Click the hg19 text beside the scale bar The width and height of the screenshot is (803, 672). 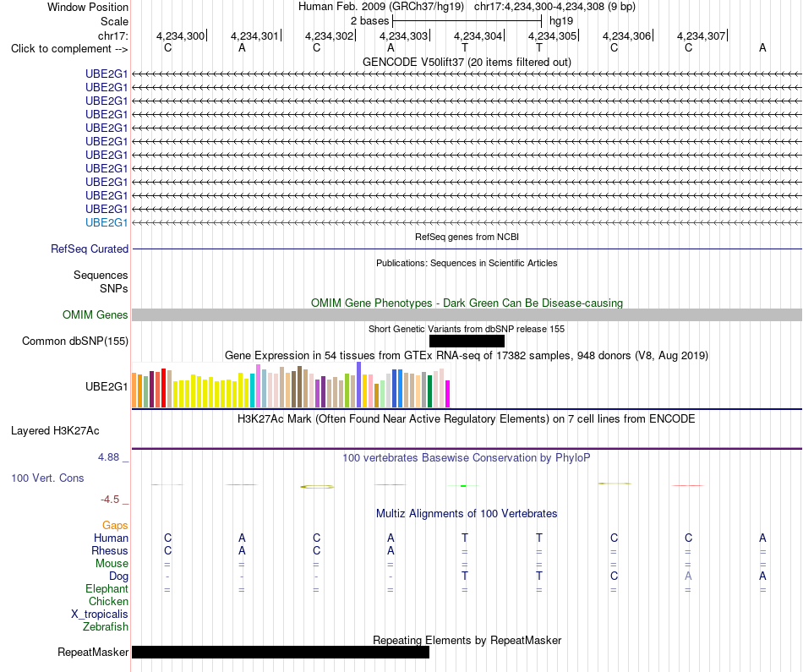(x=560, y=21)
